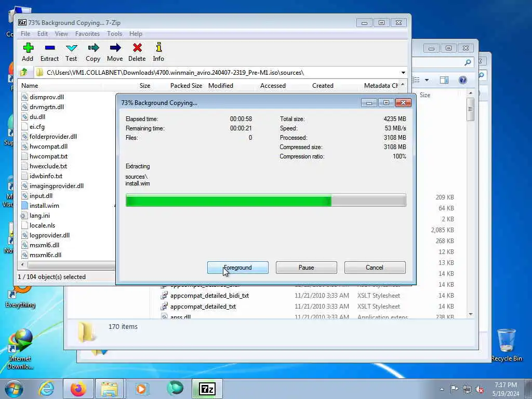Bring the copy operation to Foreground
Screen dimensions: 532x399
point(238,268)
